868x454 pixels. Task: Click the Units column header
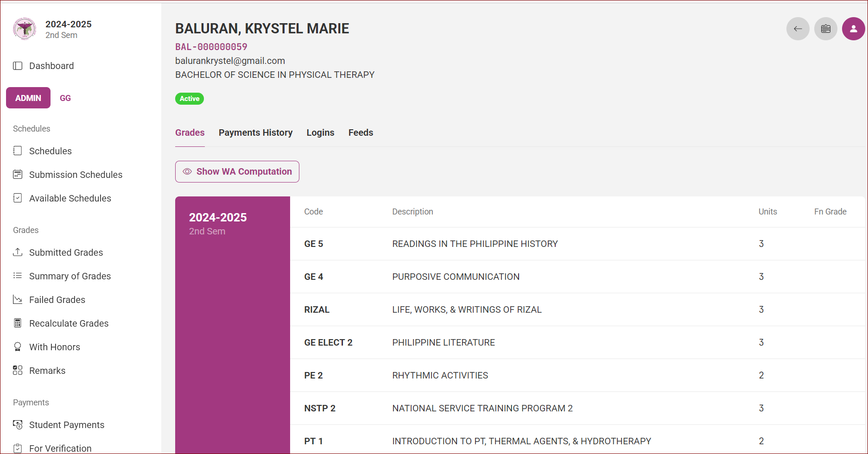coord(768,212)
